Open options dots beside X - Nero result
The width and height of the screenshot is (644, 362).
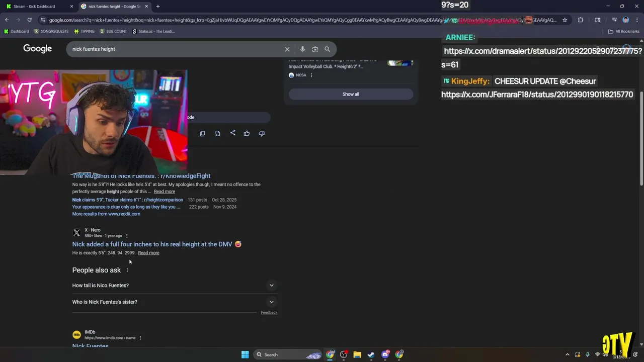pyautogui.click(x=127, y=236)
